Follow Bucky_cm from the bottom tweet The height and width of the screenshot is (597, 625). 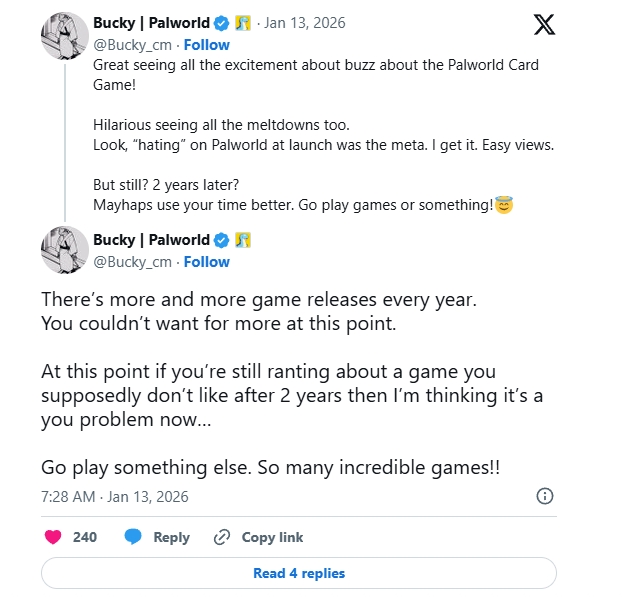coord(206,262)
